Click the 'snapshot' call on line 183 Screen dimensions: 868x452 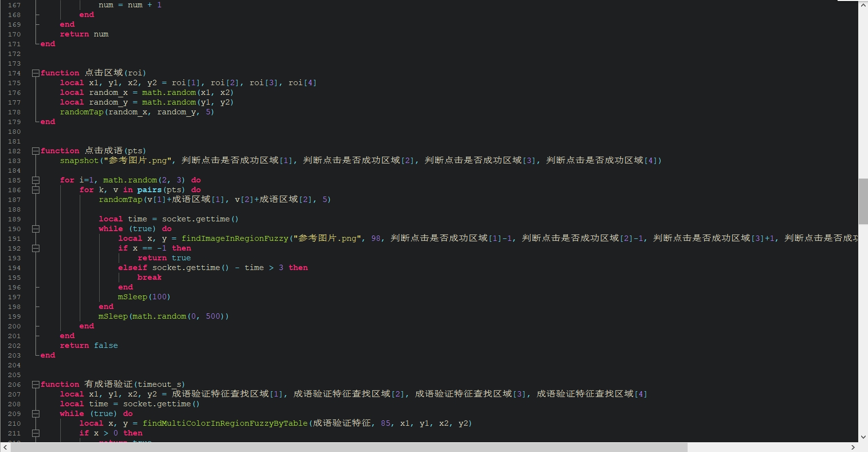tap(79, 161)
